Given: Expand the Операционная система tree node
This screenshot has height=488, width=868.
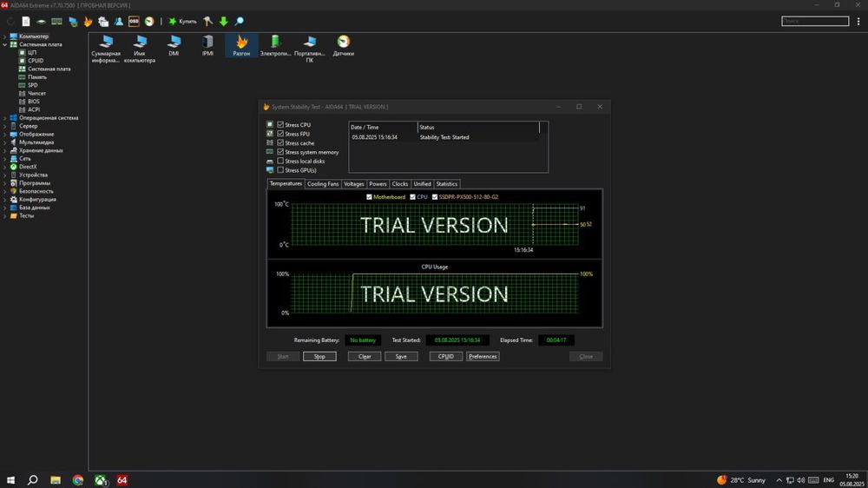Looking at the screenshot, I should point(5,118).
